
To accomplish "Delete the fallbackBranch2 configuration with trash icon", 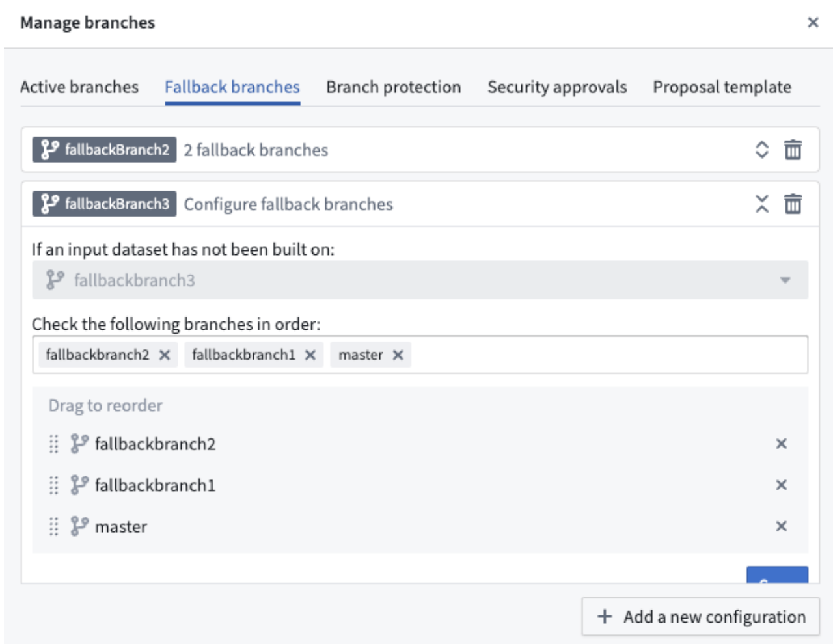I will pyautogui.click(x=793, y=150).
